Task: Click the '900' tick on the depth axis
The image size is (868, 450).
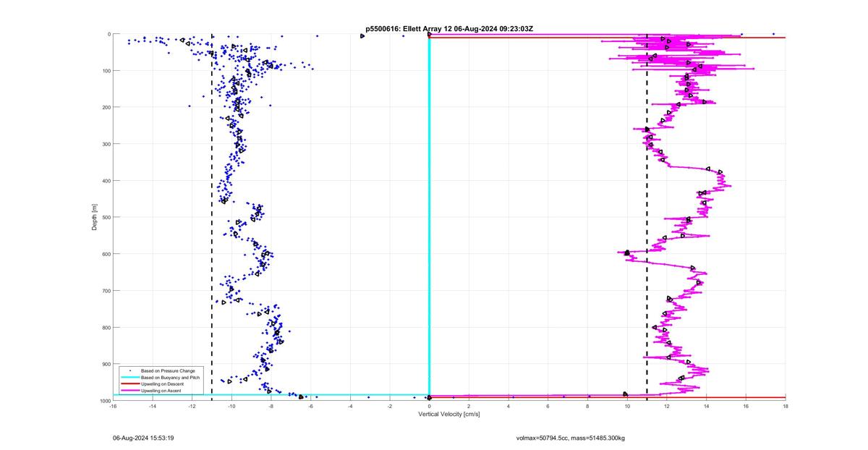Action: pyautogui.click(x=105, y=364)
